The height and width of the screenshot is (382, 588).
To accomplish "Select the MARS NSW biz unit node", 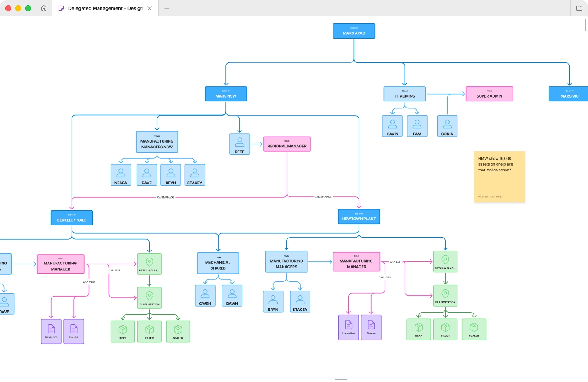I will click(226, 94).
